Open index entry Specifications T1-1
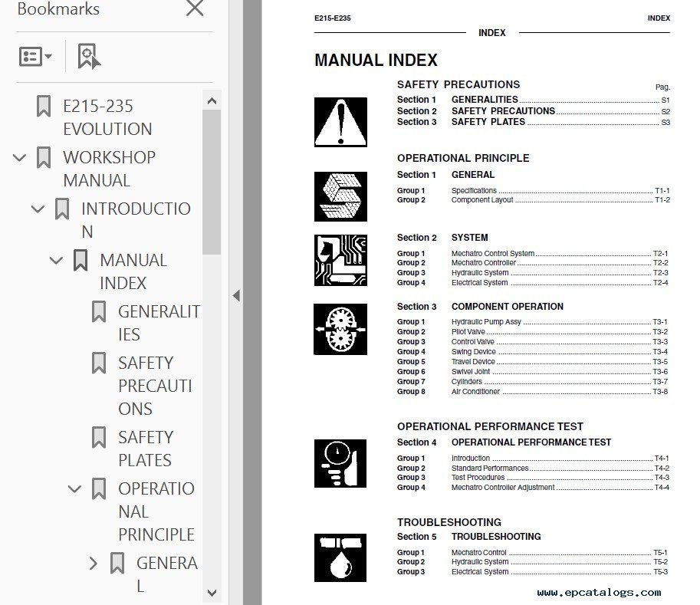This screenshot has width=700, height=605. click(x=534, y=191)
